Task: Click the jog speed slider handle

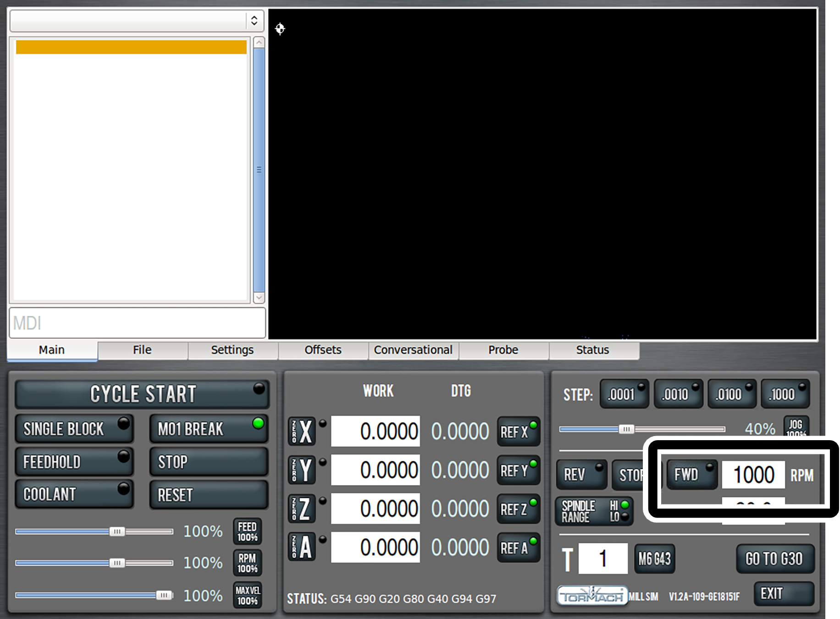Action: pyautogui.click(x=626, y=429)
